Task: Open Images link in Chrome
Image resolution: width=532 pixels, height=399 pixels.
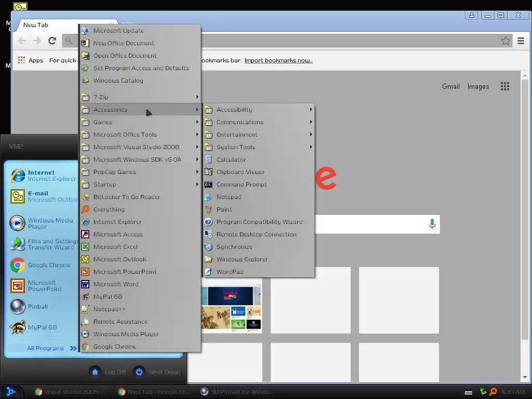Action: coord(478,87)
